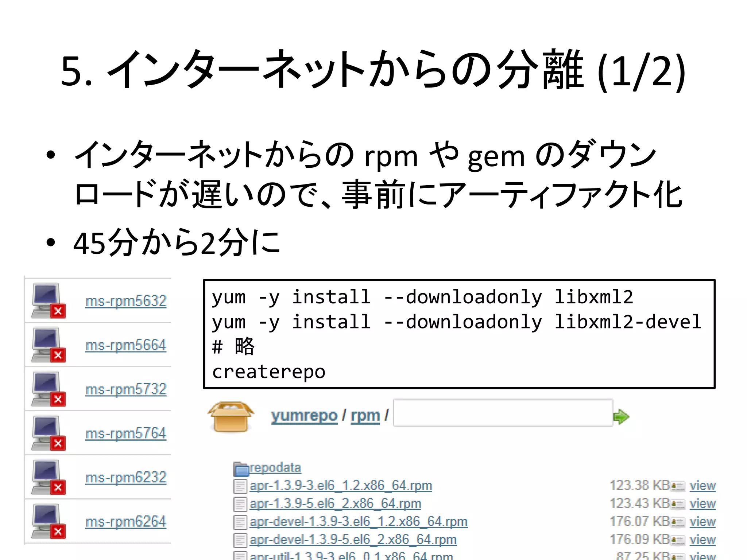Click the 123.38 KB file size text
Screen dimensions: 747x560
point(640,485)
